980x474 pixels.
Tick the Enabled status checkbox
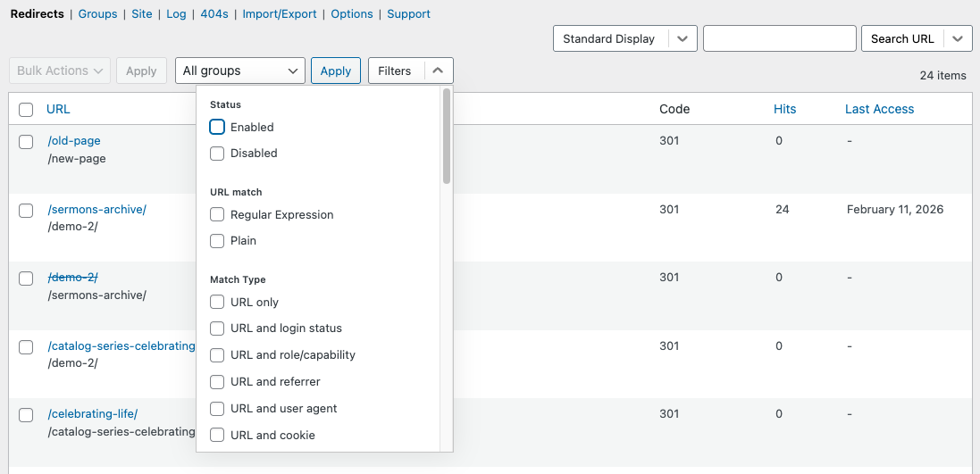coord(217,127)
